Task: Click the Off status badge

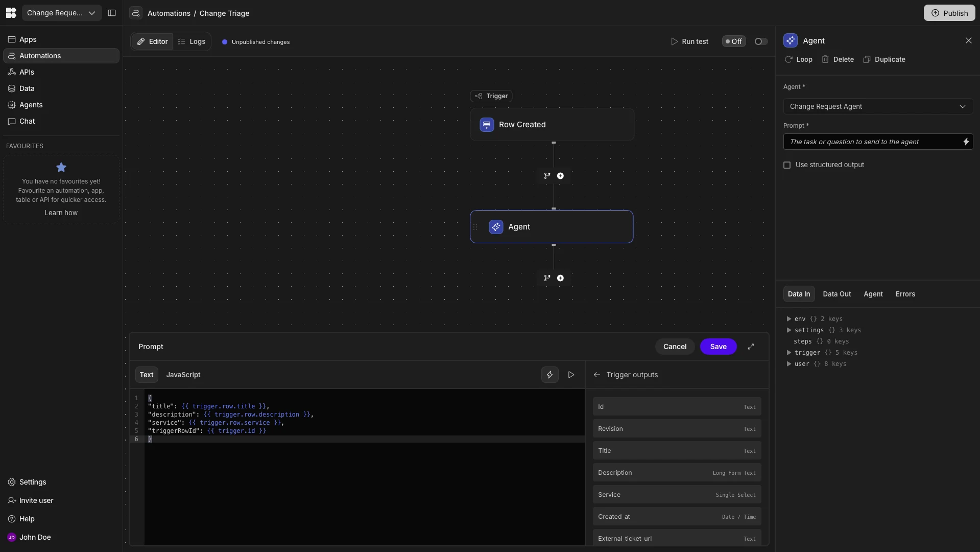Action: [734, 41]
